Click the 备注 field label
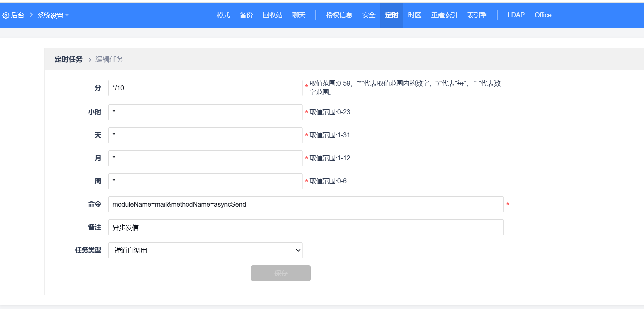 point(95,227)
